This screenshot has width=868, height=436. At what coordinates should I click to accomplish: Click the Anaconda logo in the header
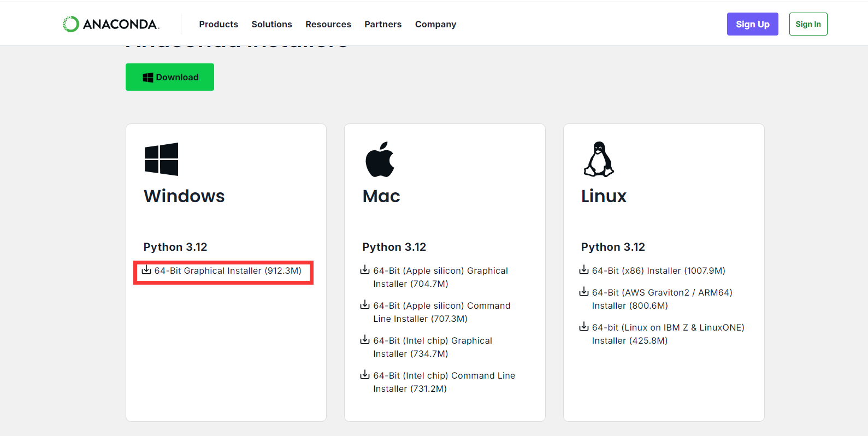click(x=111, y=24)
